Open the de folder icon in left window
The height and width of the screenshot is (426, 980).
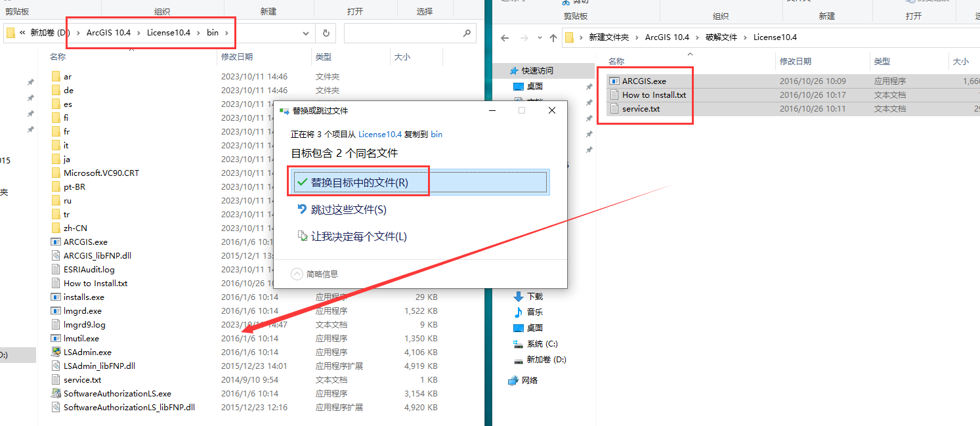click(x=56, y=91)
